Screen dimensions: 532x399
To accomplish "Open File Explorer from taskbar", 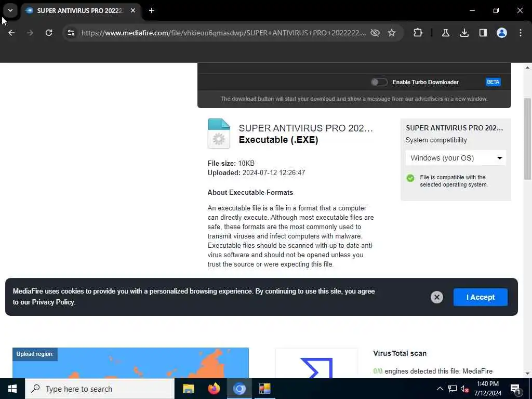I will 188,389.
